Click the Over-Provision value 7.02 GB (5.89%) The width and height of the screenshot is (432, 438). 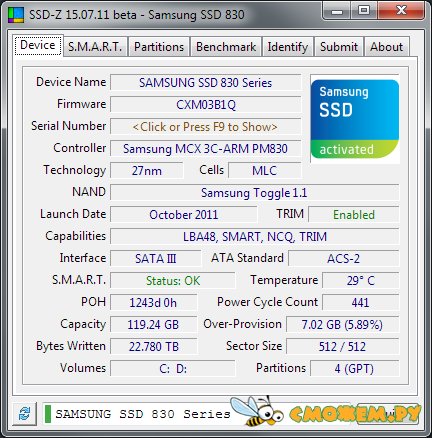tap(343, 325)
